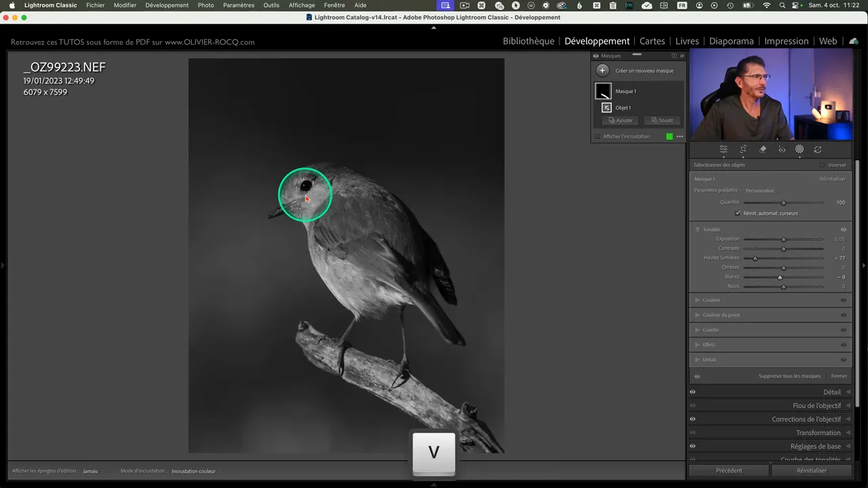
Task: Open the three-dots overlay options menu
Action: (x=679, y=137)
